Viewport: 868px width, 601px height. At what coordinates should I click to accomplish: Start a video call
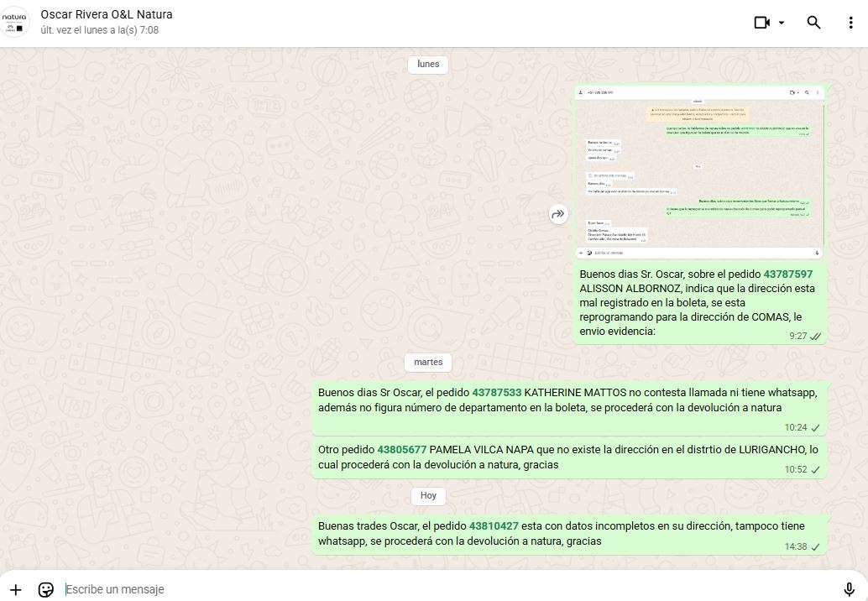pos(761,23)
